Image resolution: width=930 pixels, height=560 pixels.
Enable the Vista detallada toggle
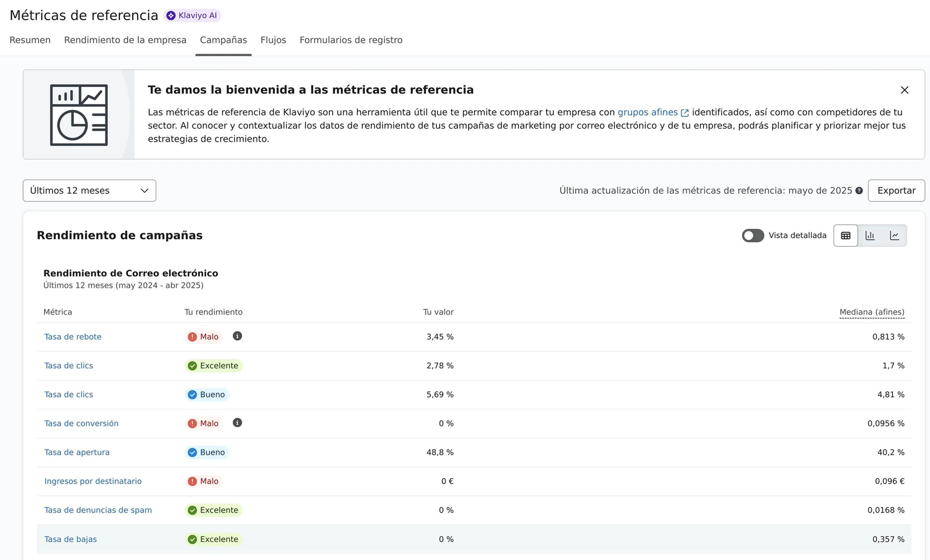[753, 236]
